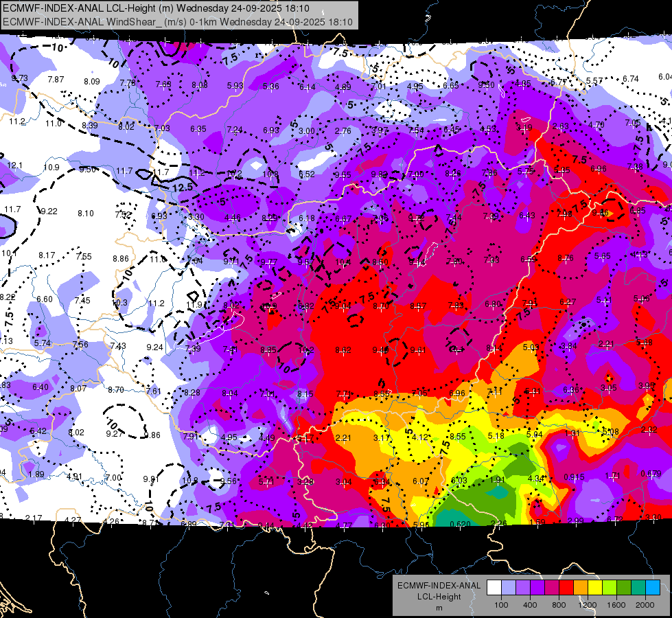The image size is (672, 618).
Task: Click the magenta swatch in the legend
Action: click(552, 588)
